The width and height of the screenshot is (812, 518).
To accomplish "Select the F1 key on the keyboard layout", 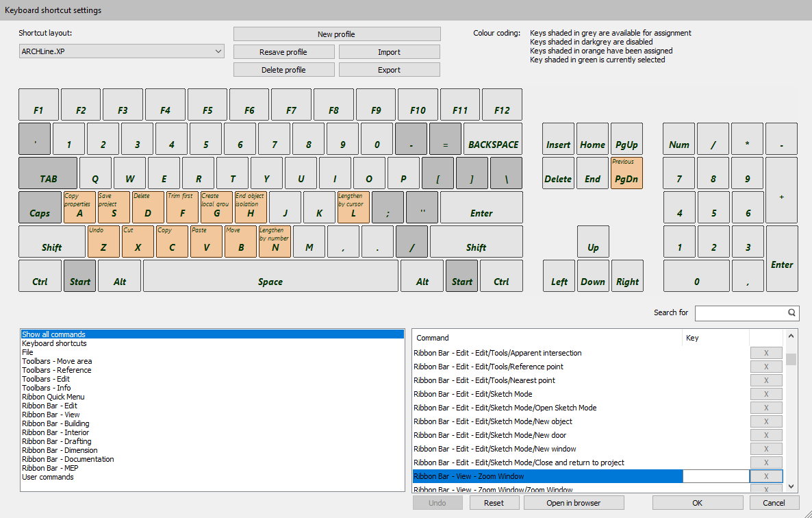I will click(38, 105).
